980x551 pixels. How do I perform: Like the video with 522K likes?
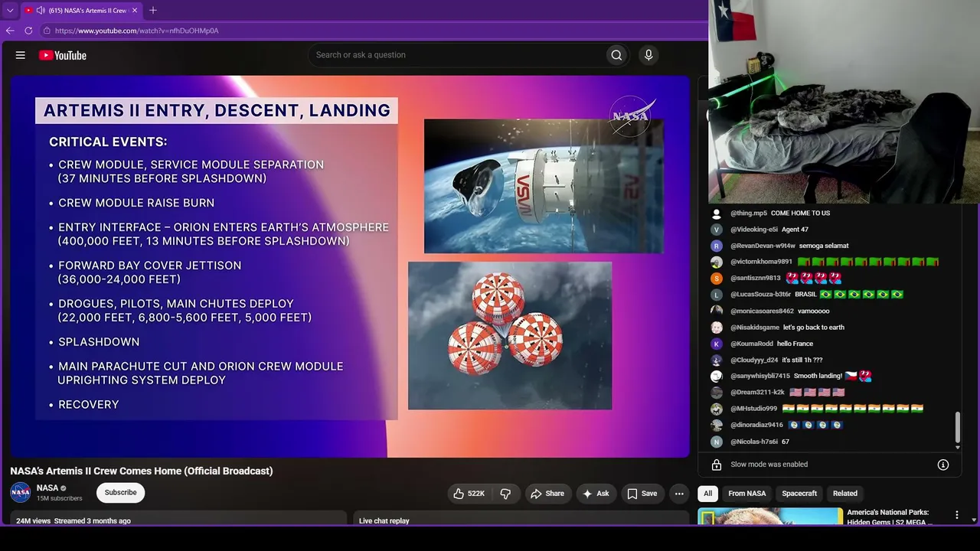(469, 494)
